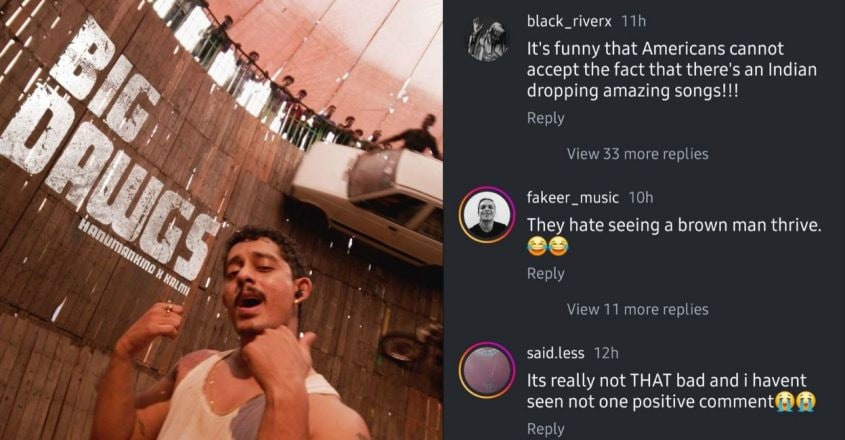Open black_riverx's profile picture
The height and width of the screenshot is (440, 845).
487,39
